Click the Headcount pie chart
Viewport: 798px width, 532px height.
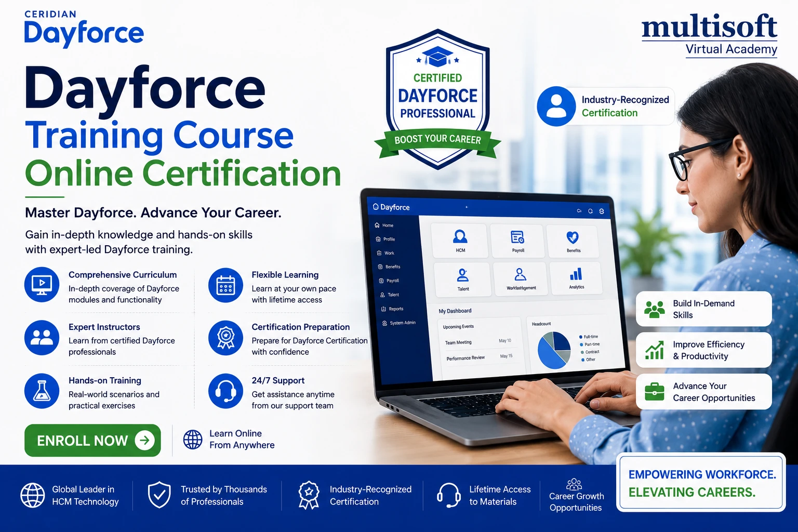(554, 350)
